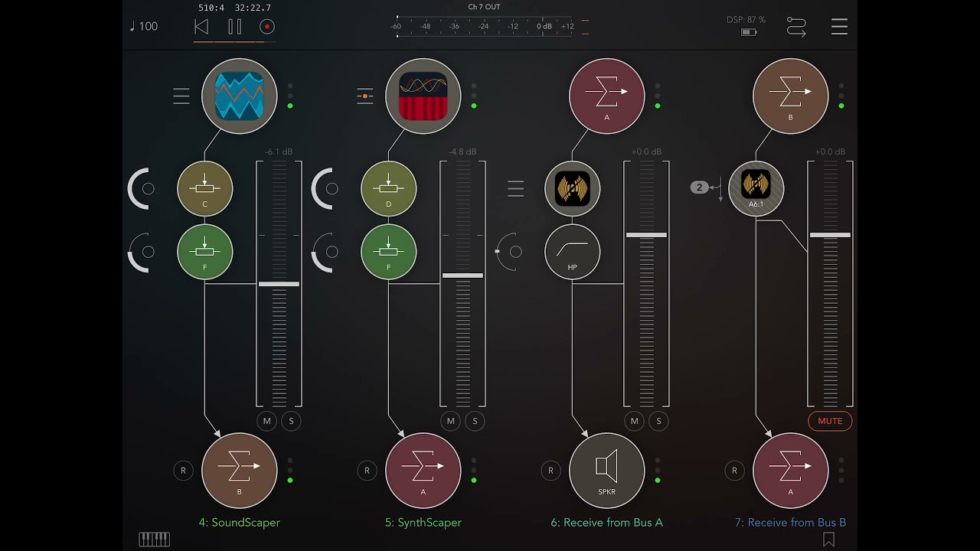The width and height of the screenshot is (980, 551).
Task: Click the channel 7 fader handle
Action: point(830,235)
